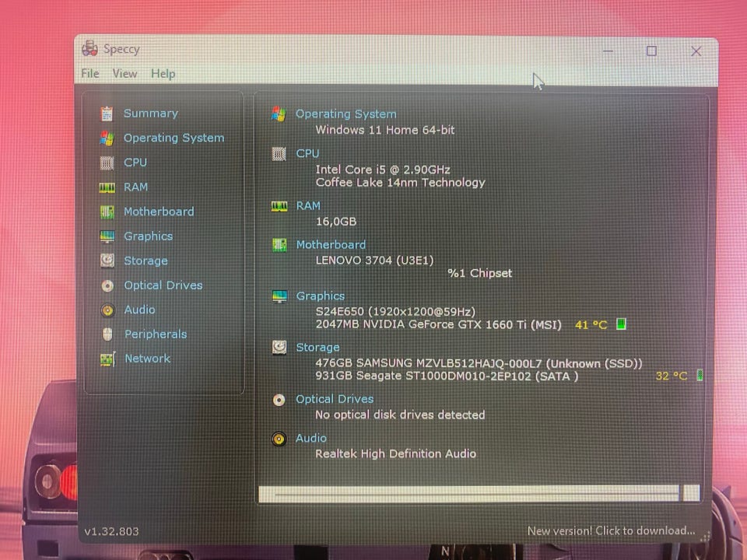Screen dimensions: 747x560
Task: Select Storage in the sidebar
Action: click(146, 261)
